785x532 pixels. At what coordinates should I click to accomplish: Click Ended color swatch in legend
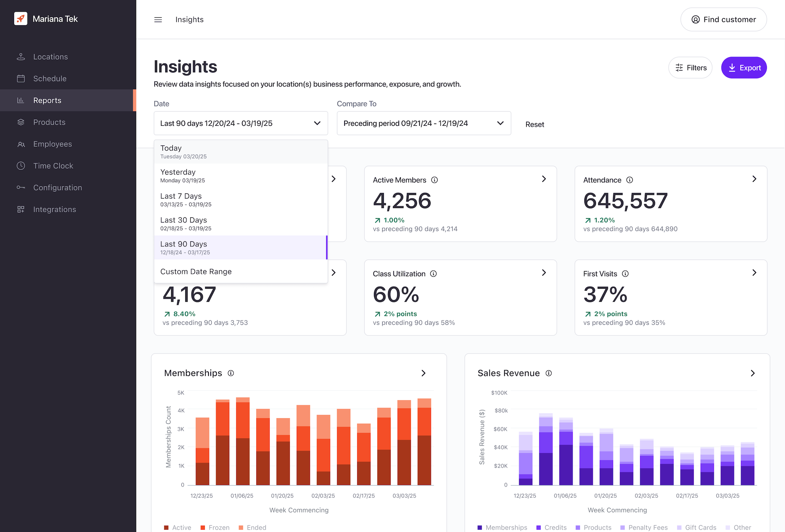click(x=241, y=528)
